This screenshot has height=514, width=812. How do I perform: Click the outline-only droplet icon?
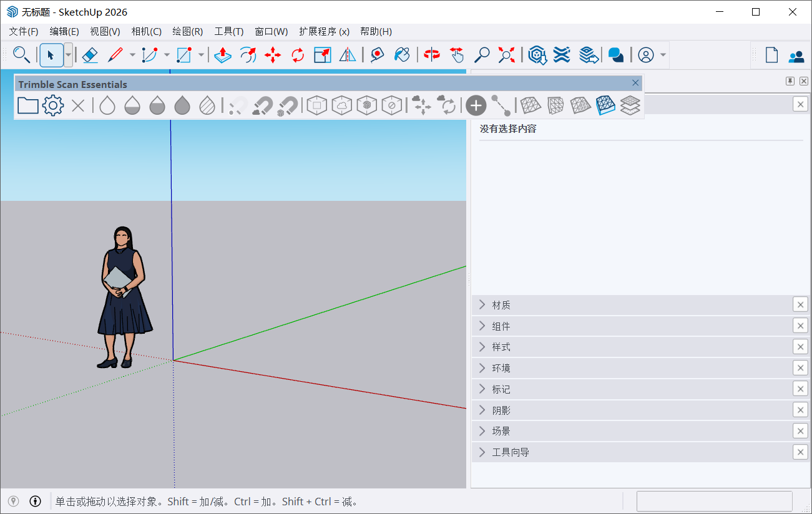[107, 105]
